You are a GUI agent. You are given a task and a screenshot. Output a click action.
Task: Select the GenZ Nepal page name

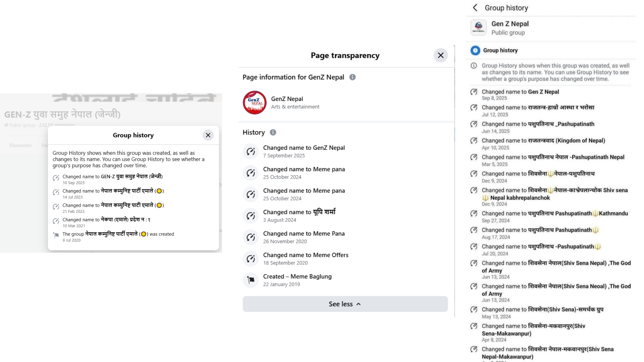click(x=287, y=99)
